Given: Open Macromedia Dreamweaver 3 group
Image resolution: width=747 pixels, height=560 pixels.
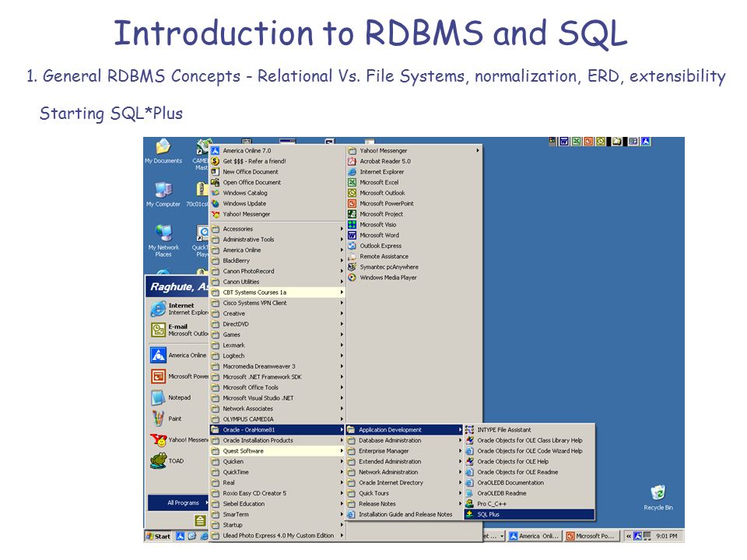Looking at the screenshot, I should click(277, 366).
